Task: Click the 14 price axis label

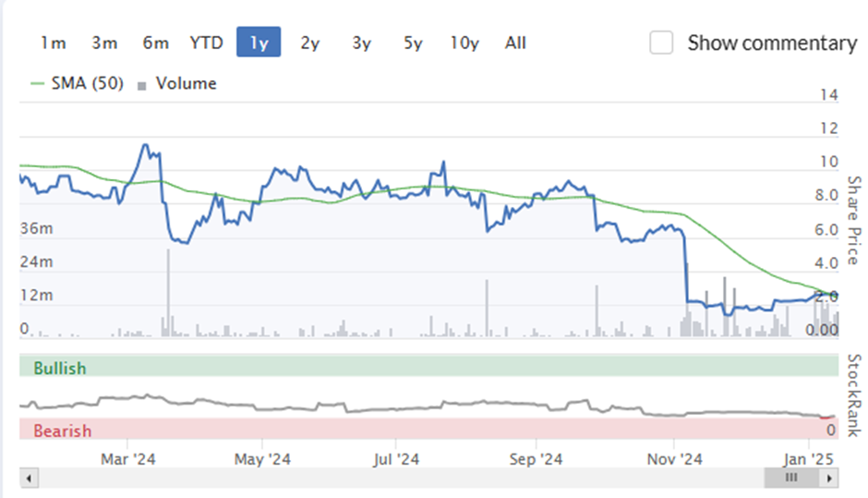Action: pyautogui.click(x=828, y=95)
